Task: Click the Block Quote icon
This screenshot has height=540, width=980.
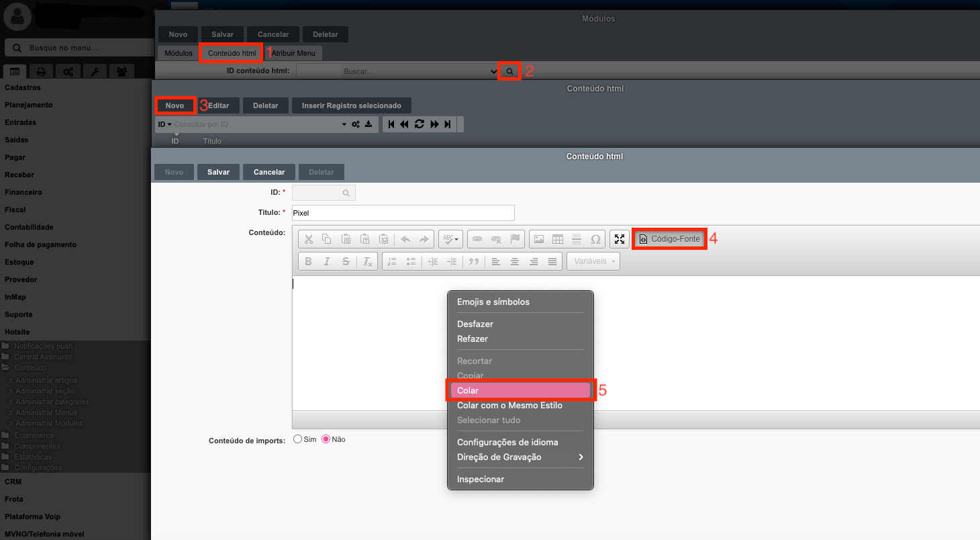Action: [473, 261]
